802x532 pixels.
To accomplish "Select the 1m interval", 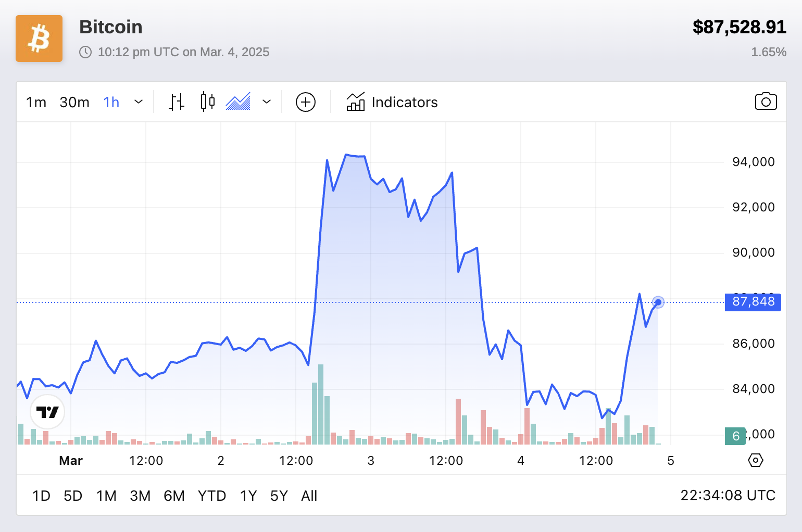I will [36, 102].
